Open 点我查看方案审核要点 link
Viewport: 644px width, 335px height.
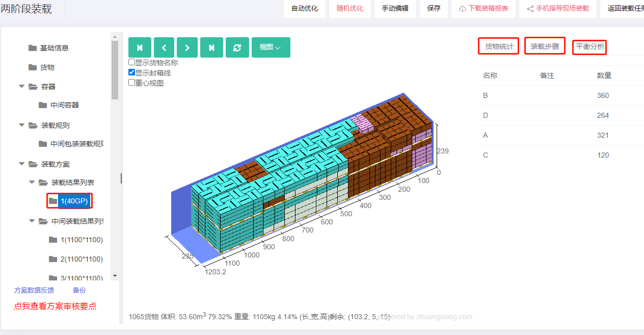click(x=55, y=306)
